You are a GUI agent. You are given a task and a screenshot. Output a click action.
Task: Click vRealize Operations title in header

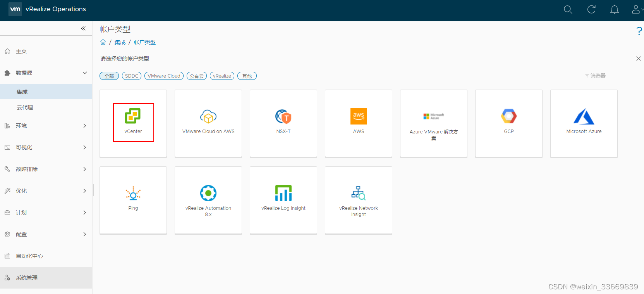(x=56, y=9)
